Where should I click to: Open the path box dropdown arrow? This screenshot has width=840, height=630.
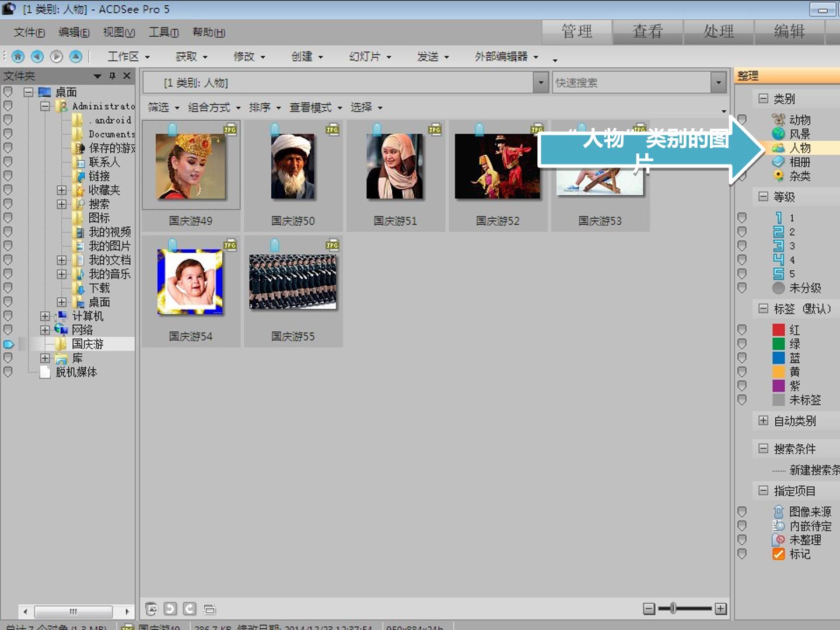pyautogui.click(x=541, y=82)
